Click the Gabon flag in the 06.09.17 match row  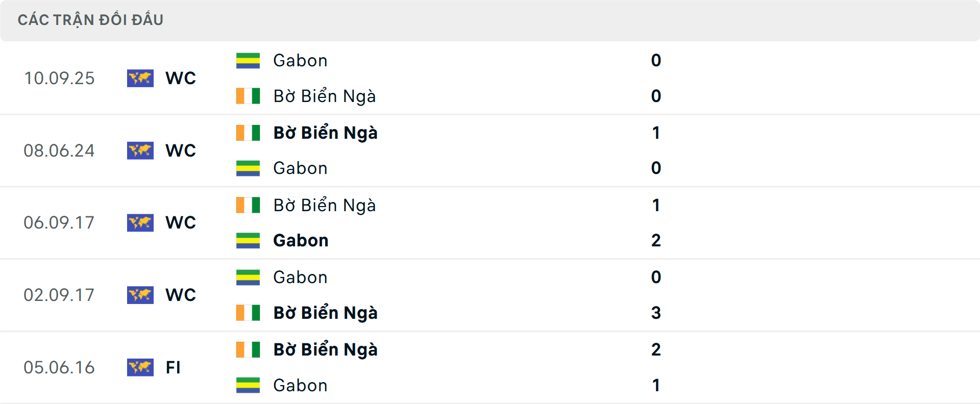[248, 240]
